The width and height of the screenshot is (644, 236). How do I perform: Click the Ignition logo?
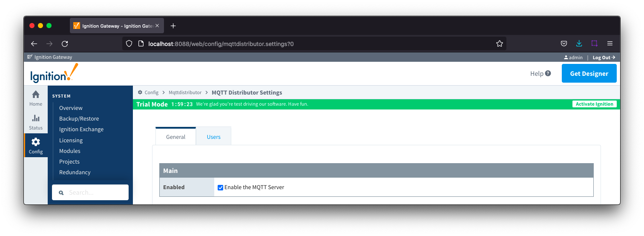click(x=54, y=73)
